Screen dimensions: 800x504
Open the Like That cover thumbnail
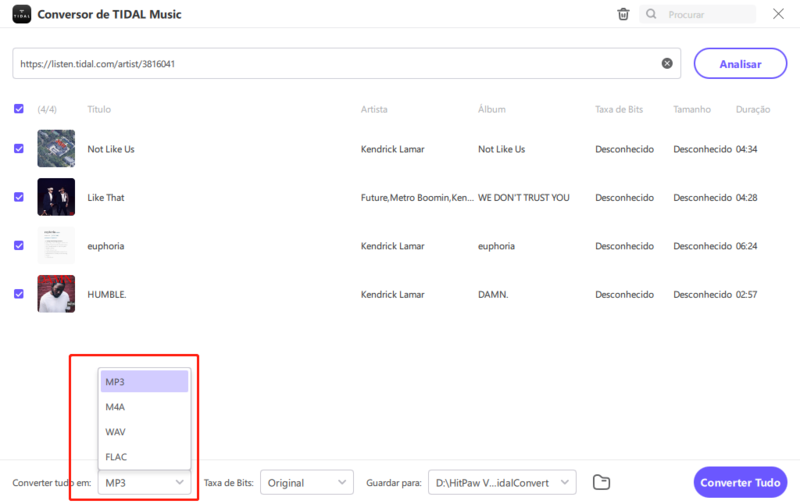pyautogui.click(x=56, y=197)
